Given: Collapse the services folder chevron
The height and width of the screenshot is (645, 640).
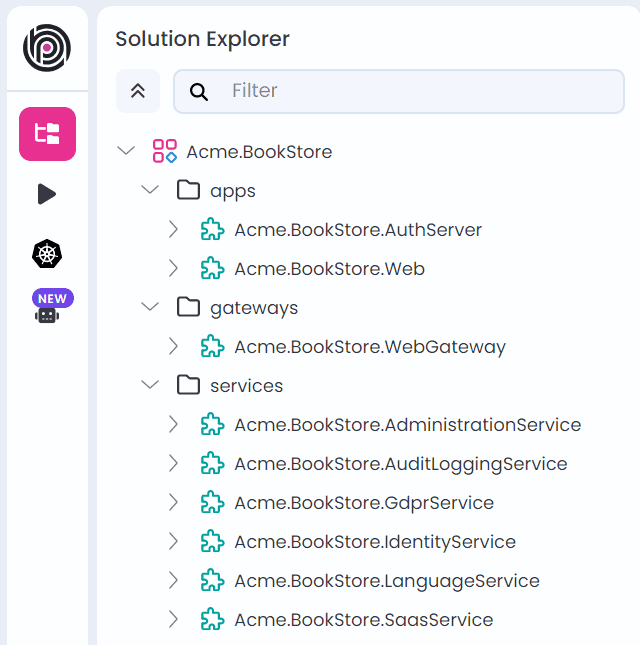Looking at the screenshot, I should click(x=150, y=385).
